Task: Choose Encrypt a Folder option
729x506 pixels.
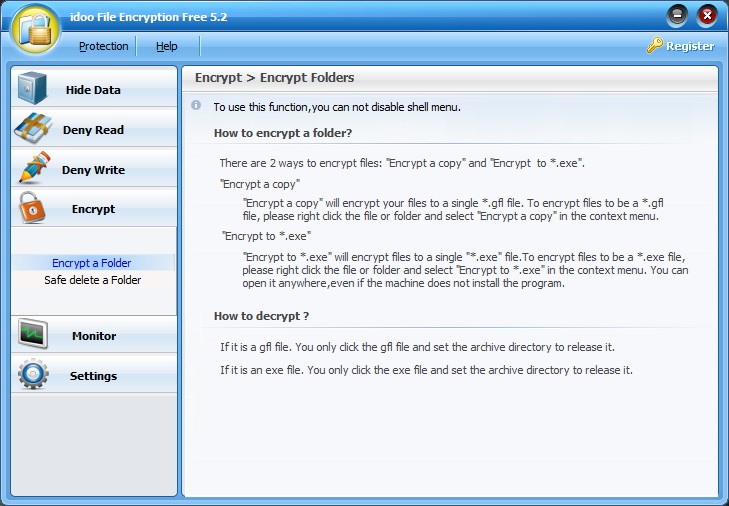Action: click(x=92, y=263)
